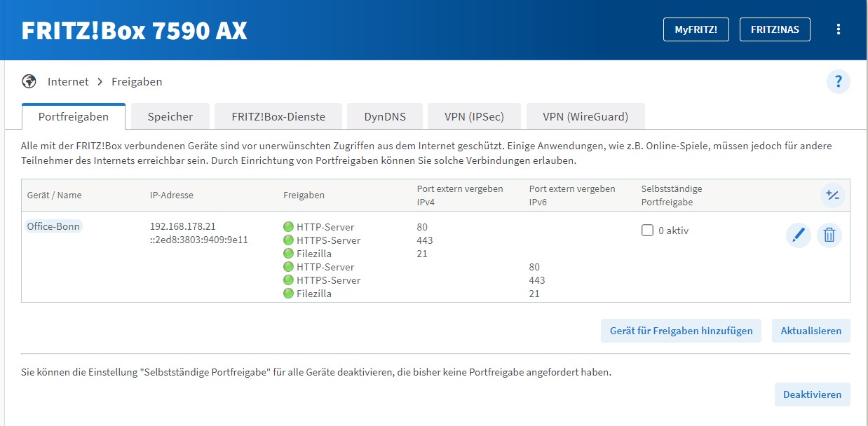Click the IPv6 port value 80
Screen dimensions: 868x426
534,267
